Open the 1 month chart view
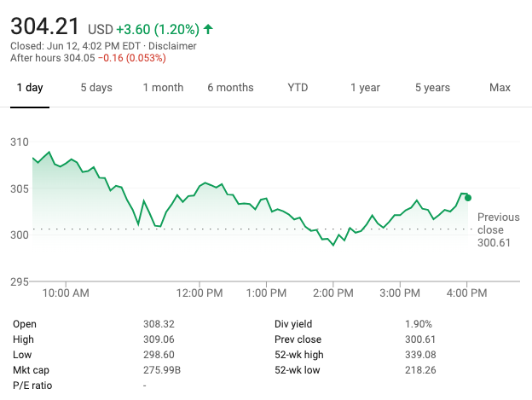This screenshot has height=400, width=532. 163,88
